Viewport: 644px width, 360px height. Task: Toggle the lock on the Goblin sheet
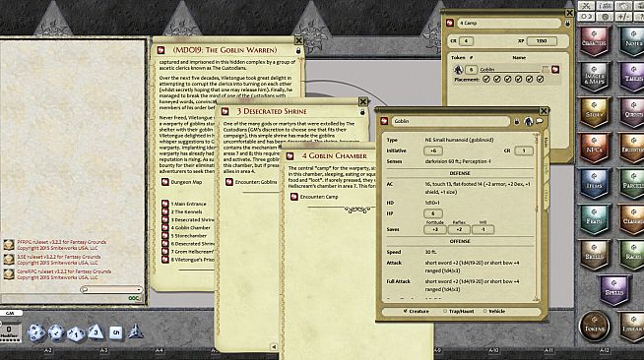(517, 121)
